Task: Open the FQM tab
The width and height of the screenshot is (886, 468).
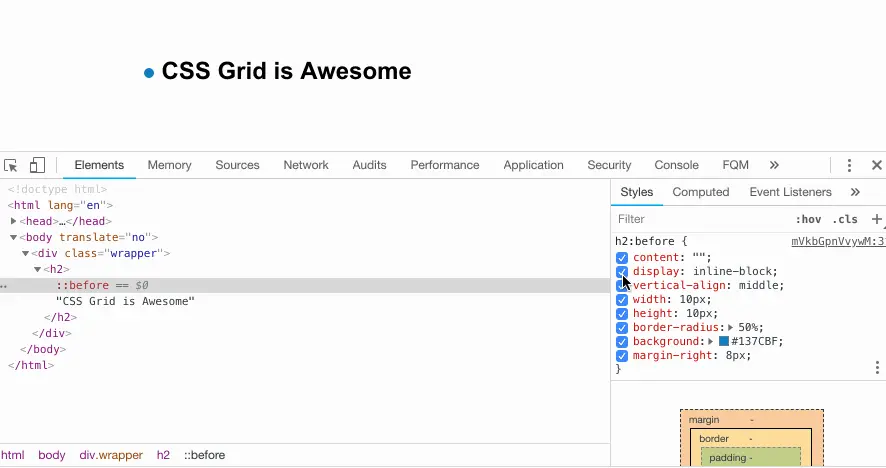Action: pyautogui.click(x=735, y=165)
